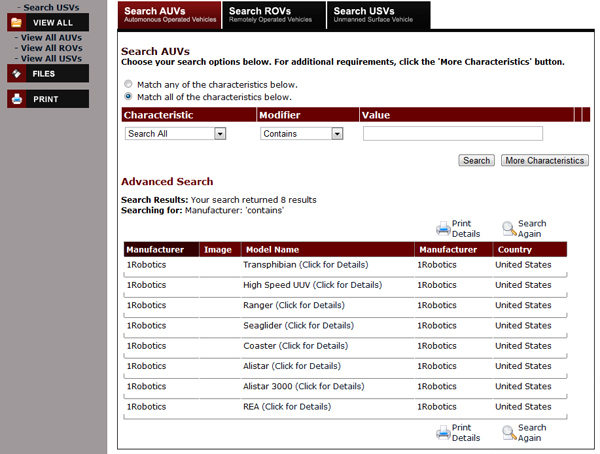Open the VIEW ALL sidebar menu

coord(48,23)
